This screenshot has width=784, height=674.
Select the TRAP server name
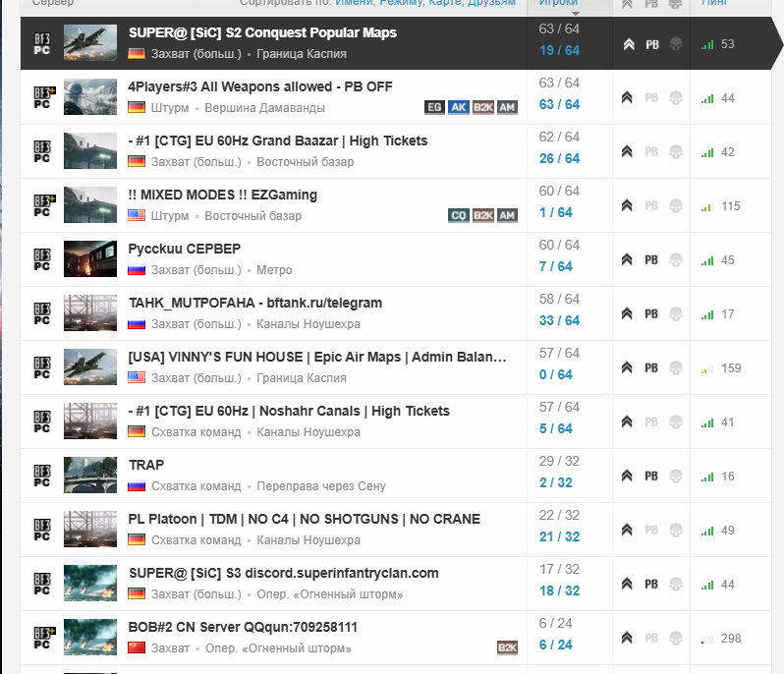[146, 465]
